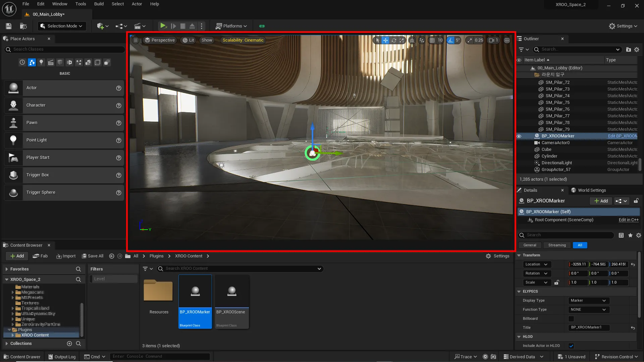Viewport: 644px width, 362px height.
Task: Toggle visibility eye for BP_XROOMarker in the Outliner
Action: tap(519, 136)
